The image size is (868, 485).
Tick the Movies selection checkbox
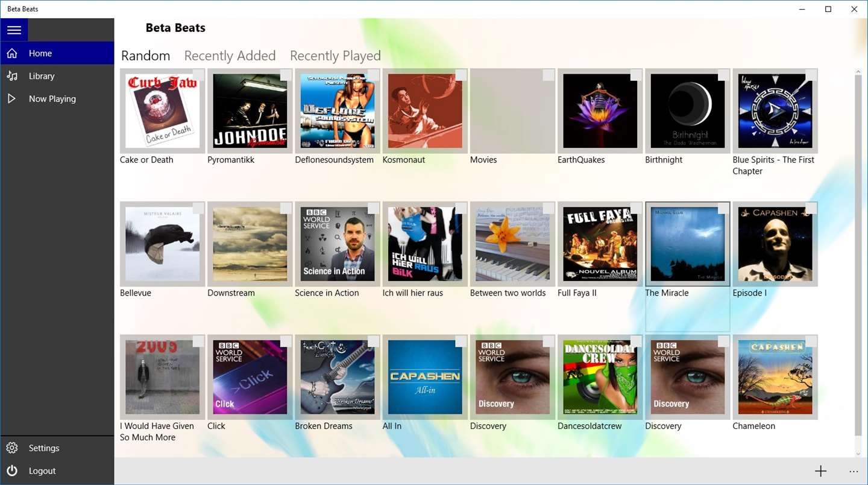tap(548, 75)
